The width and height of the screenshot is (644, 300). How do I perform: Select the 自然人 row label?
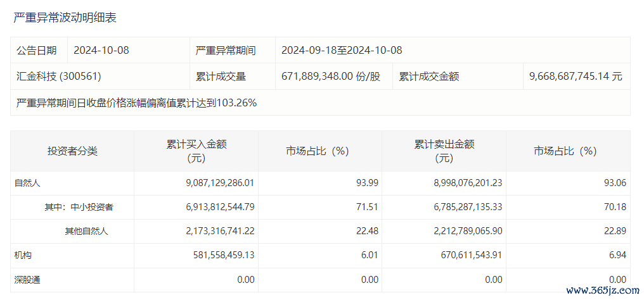(x=28, y=183)
